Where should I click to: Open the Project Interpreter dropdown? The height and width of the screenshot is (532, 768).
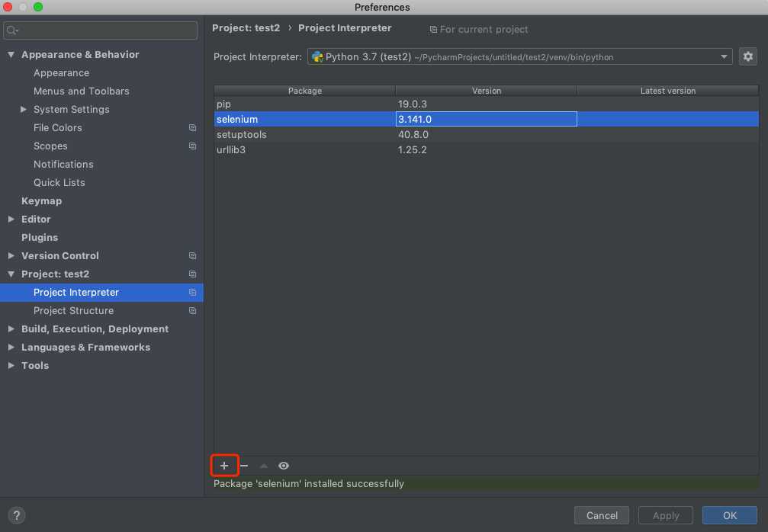tap(519, 56)
